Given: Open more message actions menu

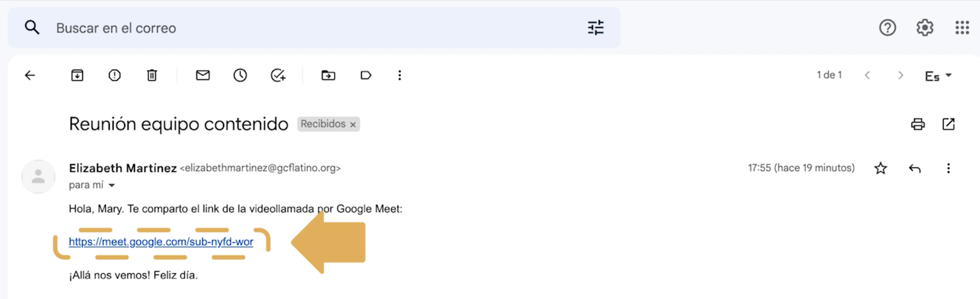Looking at the screenshot, I should click(x=948, y=168).
